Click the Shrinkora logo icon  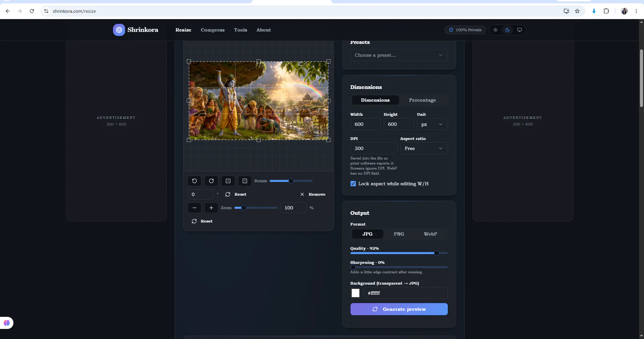pos(119,30)
